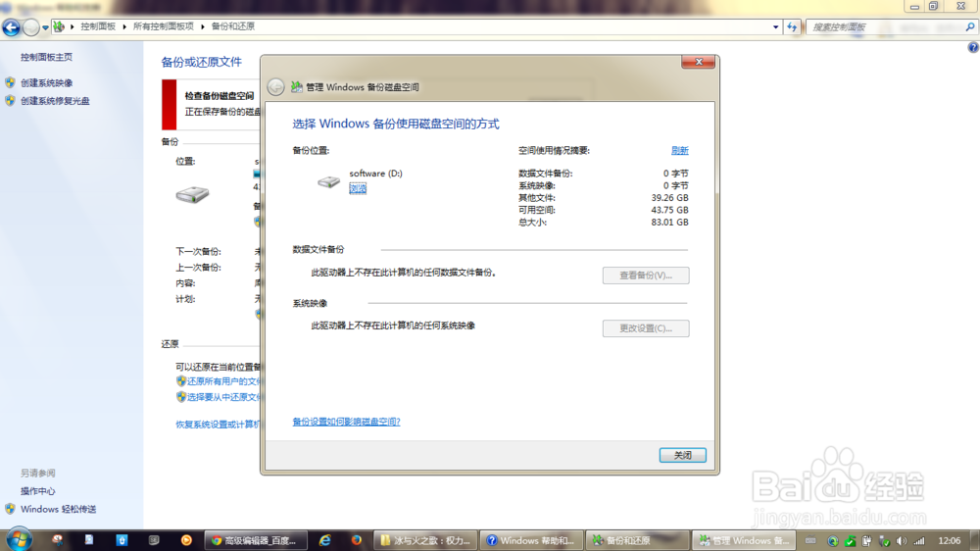Click the 查看备份(V)... button
Viewport: 980px width, 551px height.
coord(646,275)
